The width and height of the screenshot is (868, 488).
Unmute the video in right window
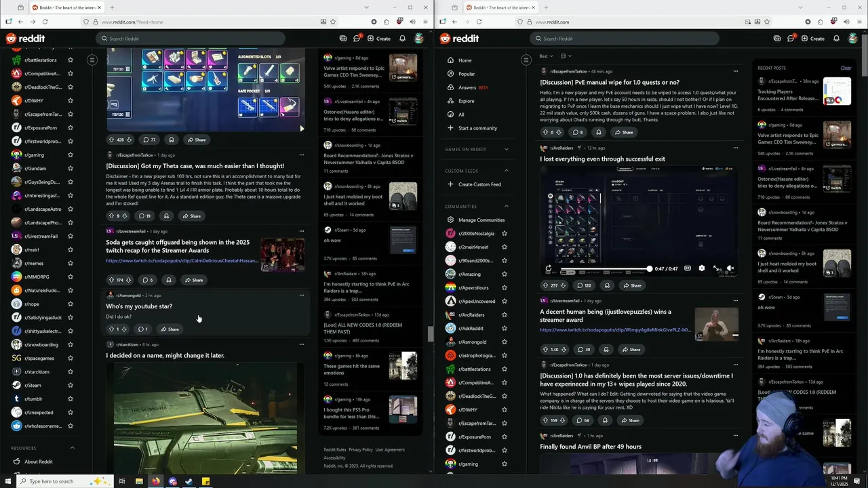tap(730, 268)
